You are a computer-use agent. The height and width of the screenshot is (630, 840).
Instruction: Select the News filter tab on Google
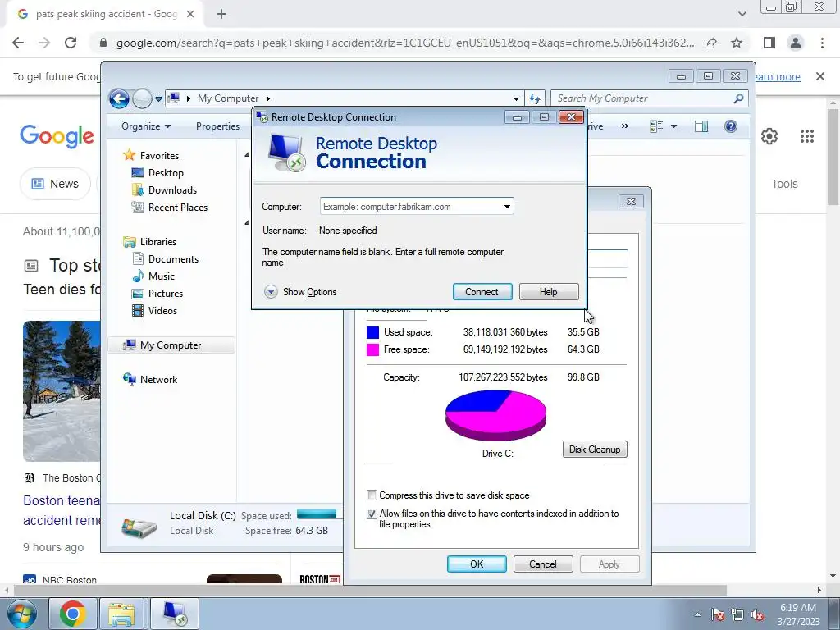coord(55,184)
